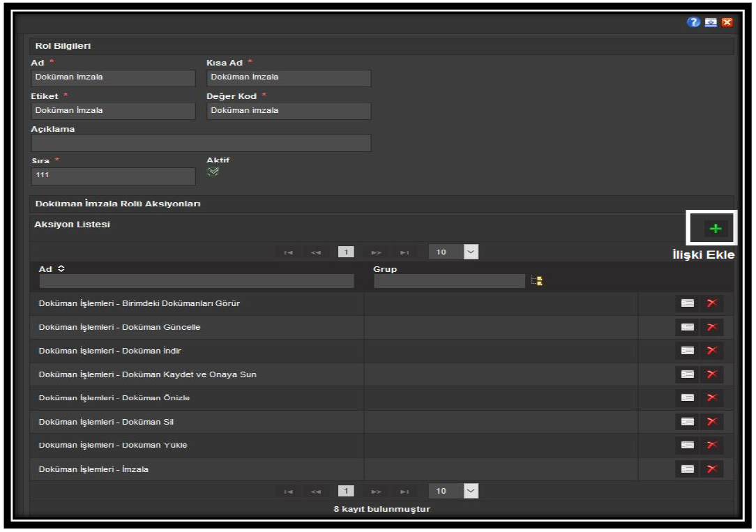
Task: Expand the top page size dropdown
Action: (x=471, y=252)
